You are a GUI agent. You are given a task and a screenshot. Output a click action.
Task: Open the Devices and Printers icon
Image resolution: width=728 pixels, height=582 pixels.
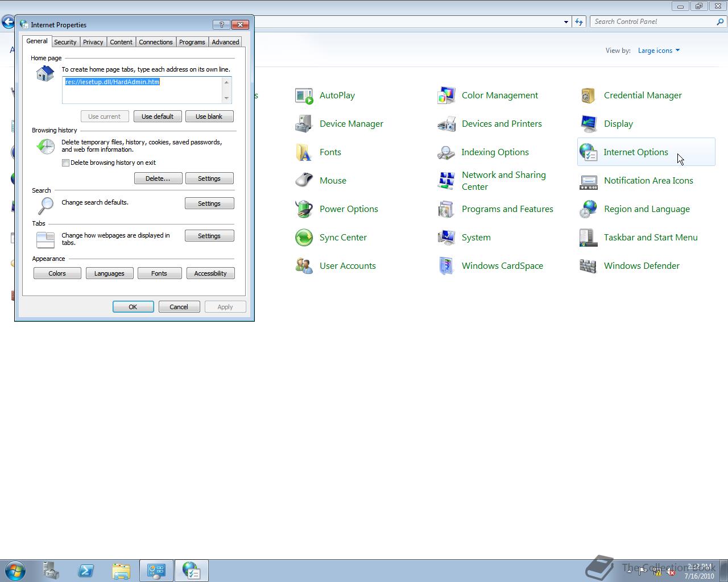[x=446, y=124]
